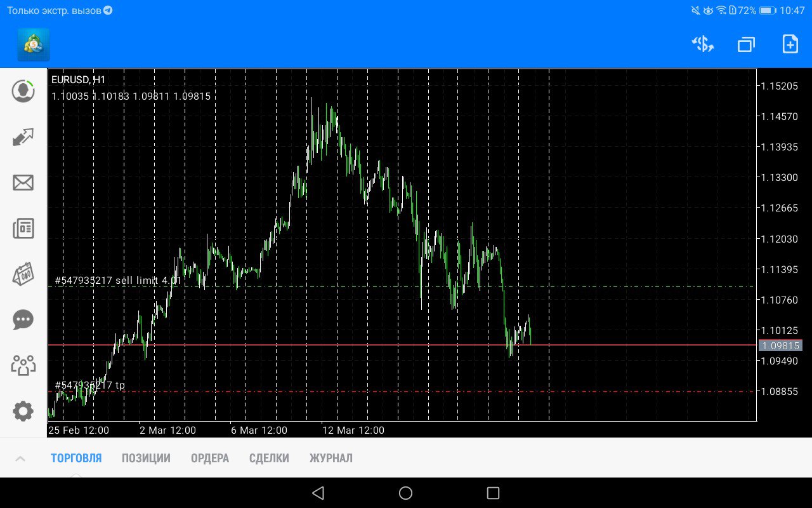Tap Android home circle button

[x=406, y=493]
